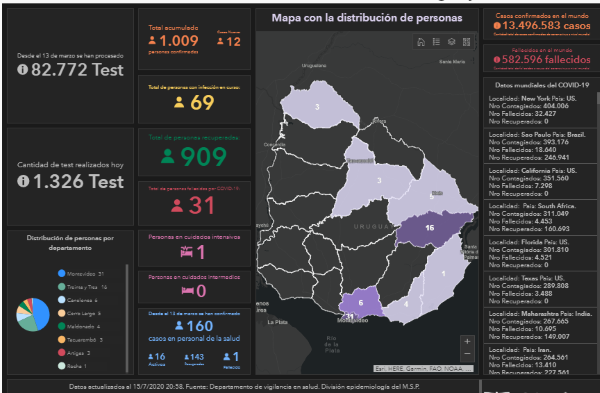Select Maldonado legend entry
The image size is (600, 393).
coord(79,326)
